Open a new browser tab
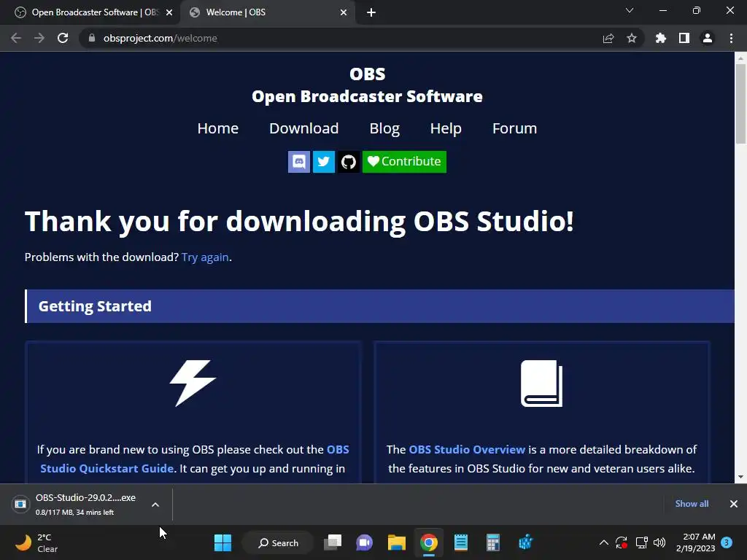 pos(371,13)
